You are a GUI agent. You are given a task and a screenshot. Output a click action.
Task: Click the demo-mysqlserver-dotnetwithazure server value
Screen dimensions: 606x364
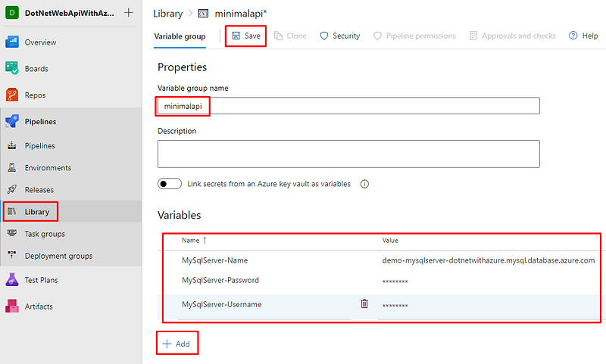coord(489,260)
